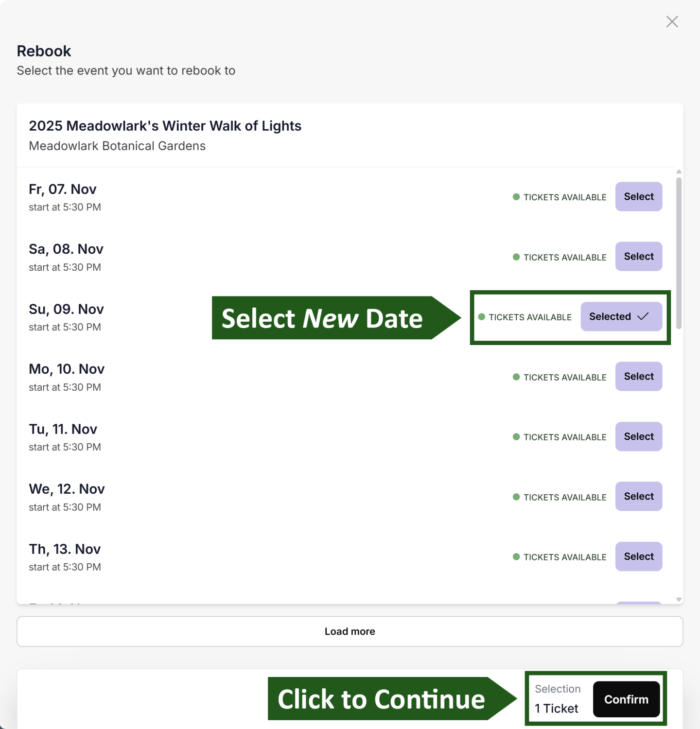Screen dimensions: 700x729
Task: Click Load more to show additional dates
Action: click(350, 631)
